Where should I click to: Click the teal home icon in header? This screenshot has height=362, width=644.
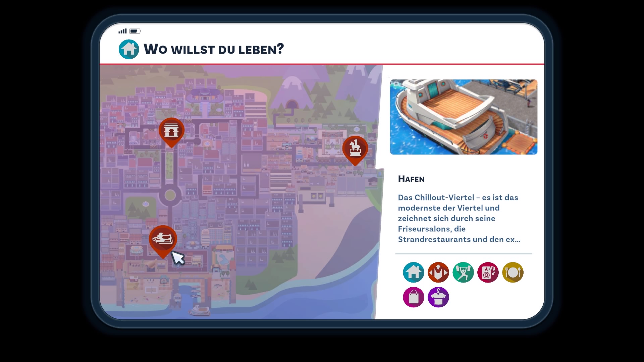(x=129, y=49)
